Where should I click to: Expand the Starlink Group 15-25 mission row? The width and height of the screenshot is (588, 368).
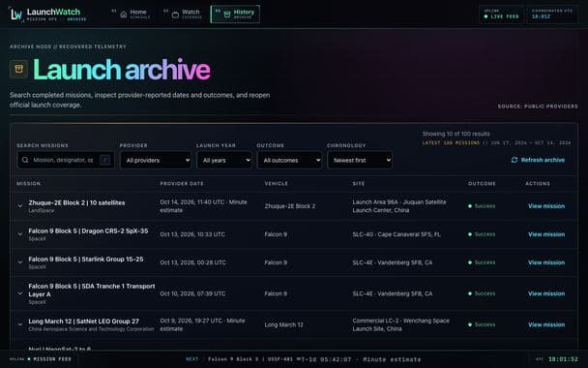pyautogui.click(x=20, y=262)
